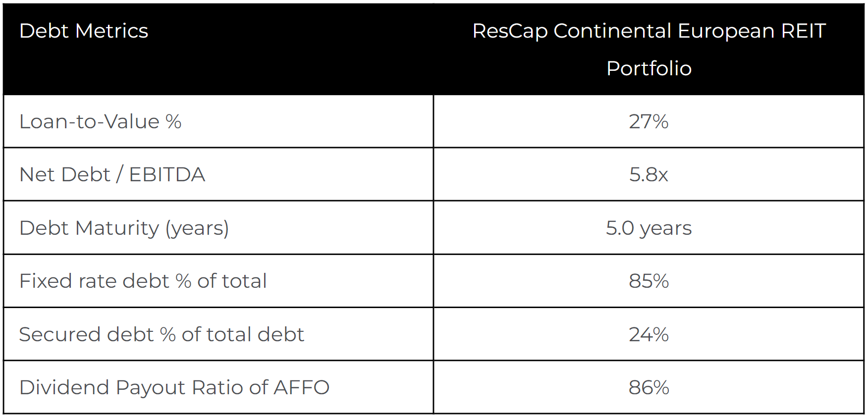The width and height of the screenshot is (868, 419).
Task: Select the 5.8x value cell
Action: [649, 175]
